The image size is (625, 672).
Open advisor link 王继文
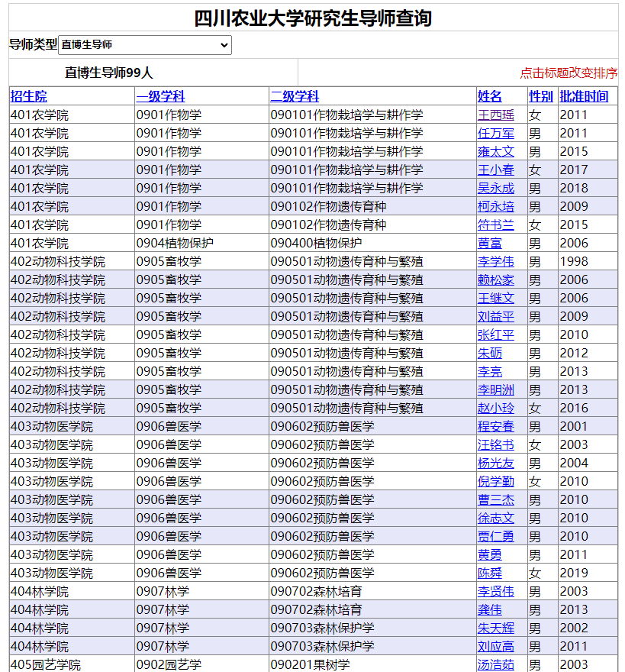pyautogui.click(x=495, y=299)
